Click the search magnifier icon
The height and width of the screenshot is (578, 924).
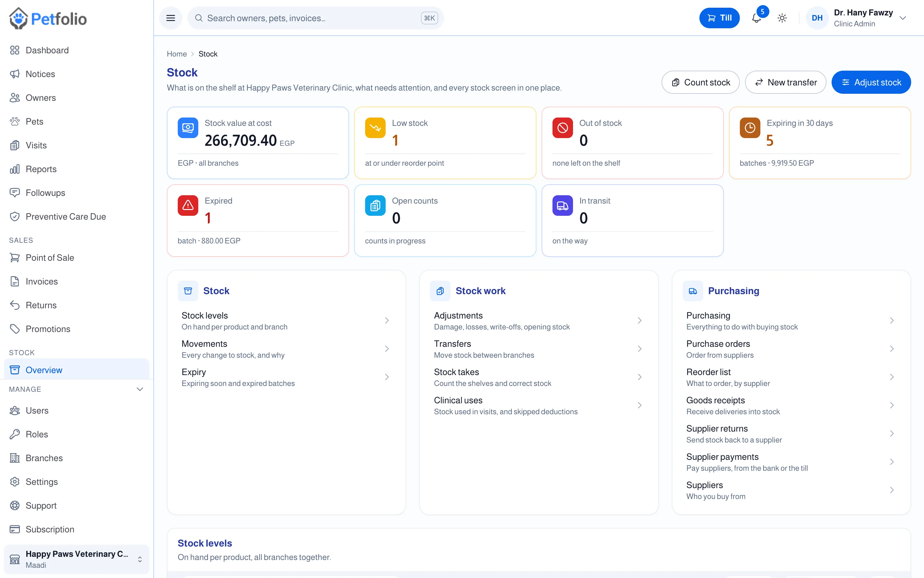coord(199,18)
